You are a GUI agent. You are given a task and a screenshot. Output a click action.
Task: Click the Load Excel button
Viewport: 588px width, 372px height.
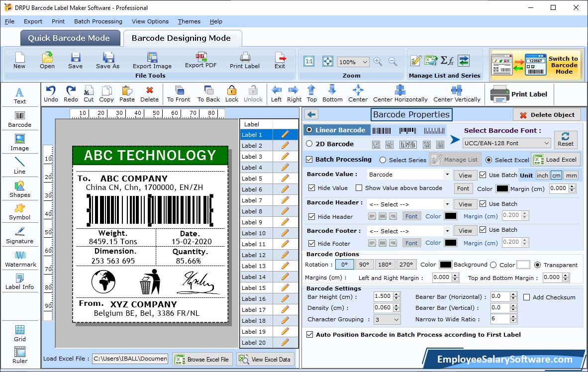(x=556, y=160)
